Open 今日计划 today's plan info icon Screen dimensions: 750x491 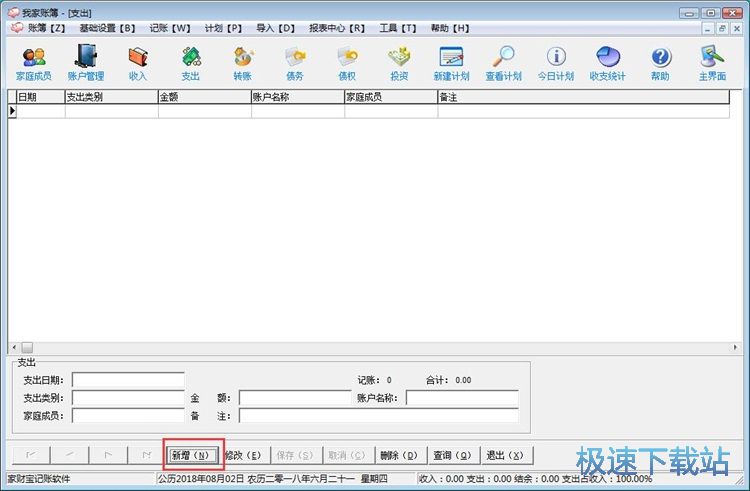click(556, 64)
